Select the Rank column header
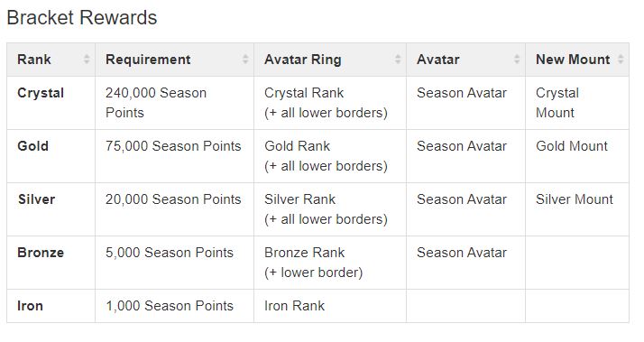This screenshot has width=644, height=342. (x=34, y=60)
